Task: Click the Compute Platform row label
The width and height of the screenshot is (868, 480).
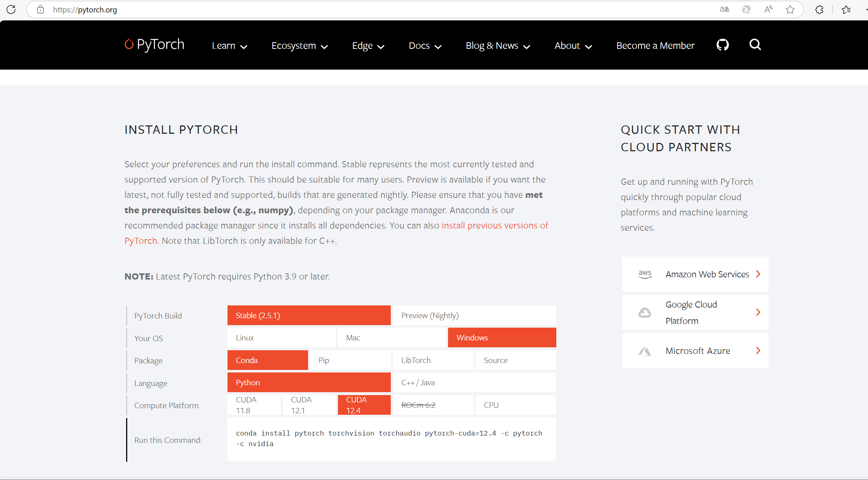Action: tap(166, 405)
